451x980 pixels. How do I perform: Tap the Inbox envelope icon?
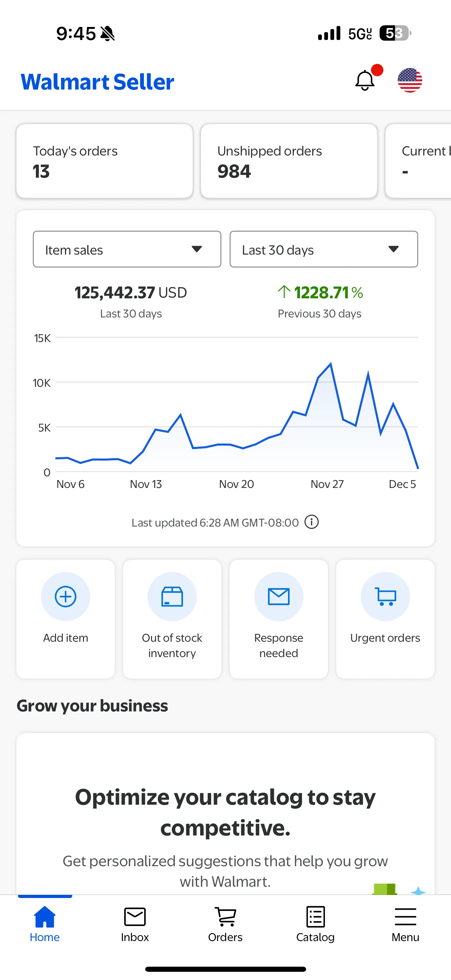135,917
